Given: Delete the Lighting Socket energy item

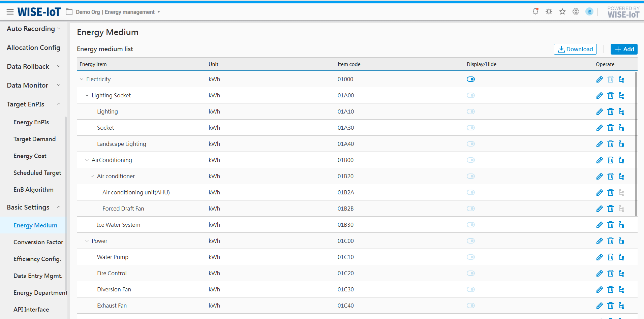Looking at the screenshot, I should coord(610,96).
